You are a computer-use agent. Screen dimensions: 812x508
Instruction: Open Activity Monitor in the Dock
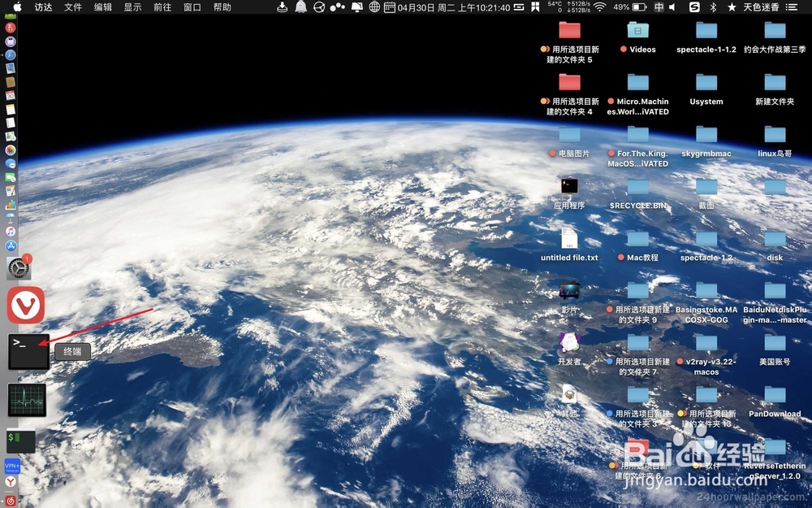(27, 400)
